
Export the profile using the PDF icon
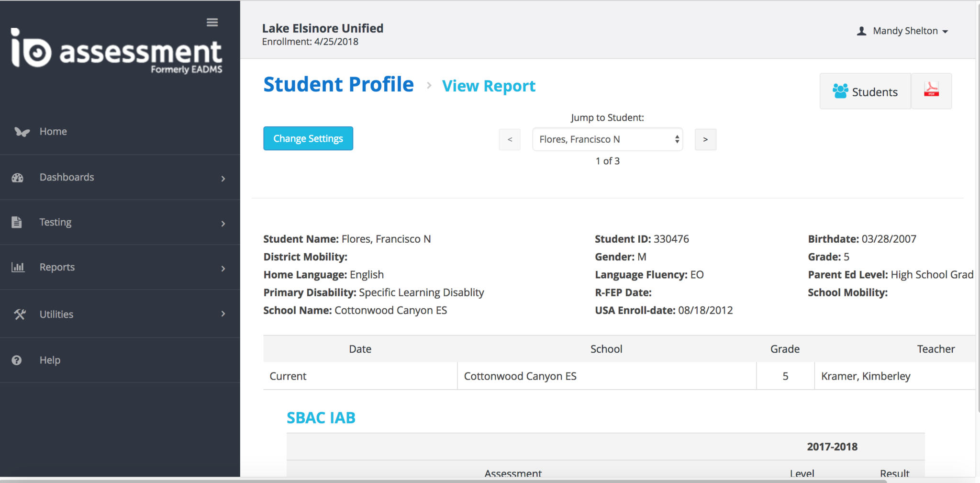pyautogui.click(x=931, y=90)
